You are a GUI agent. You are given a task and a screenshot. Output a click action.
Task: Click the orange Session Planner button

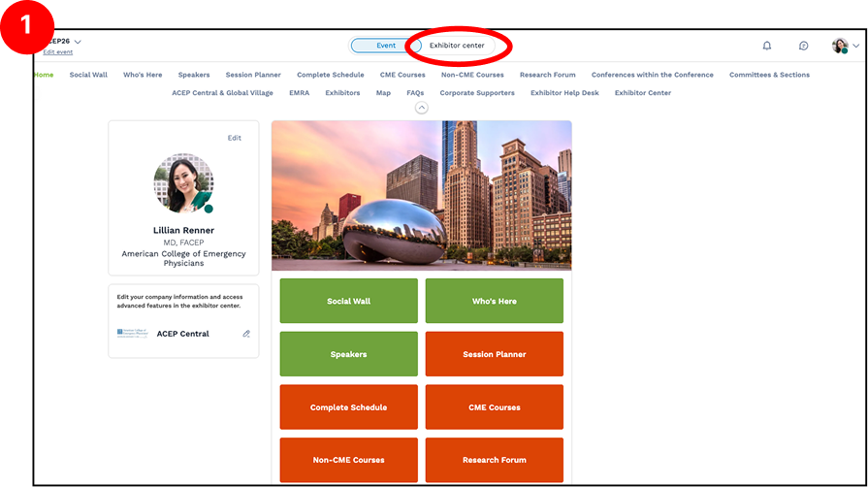(495, 354)
